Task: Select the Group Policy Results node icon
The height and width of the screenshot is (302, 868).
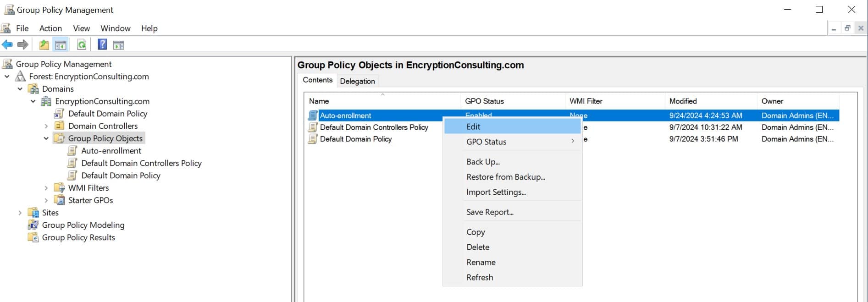Action: click(x=33, y=237)
